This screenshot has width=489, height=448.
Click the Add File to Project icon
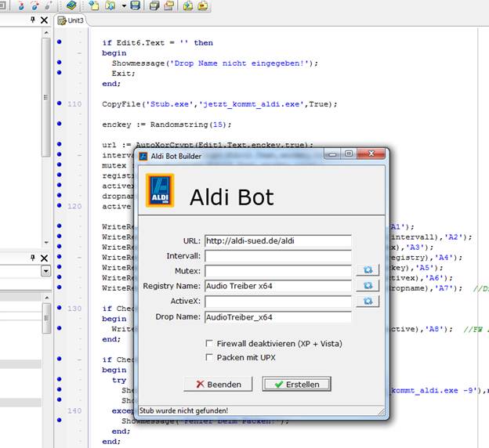pos(188,5)
